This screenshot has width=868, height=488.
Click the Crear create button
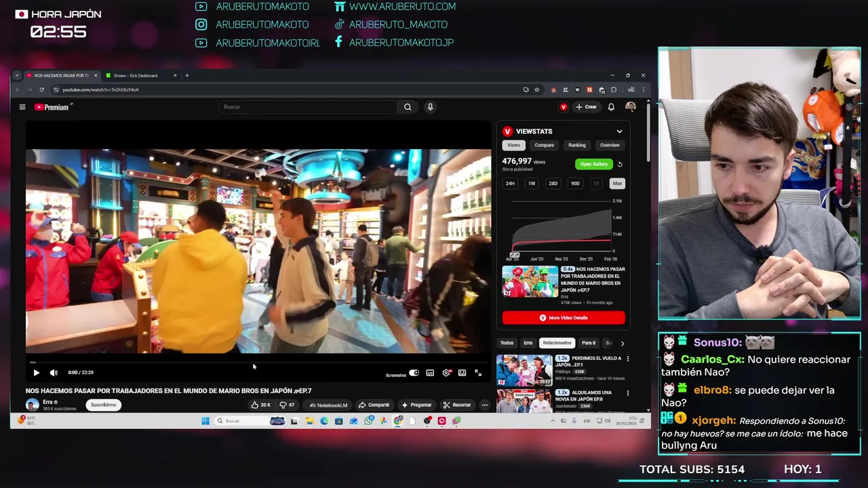[x=587, y=107]
